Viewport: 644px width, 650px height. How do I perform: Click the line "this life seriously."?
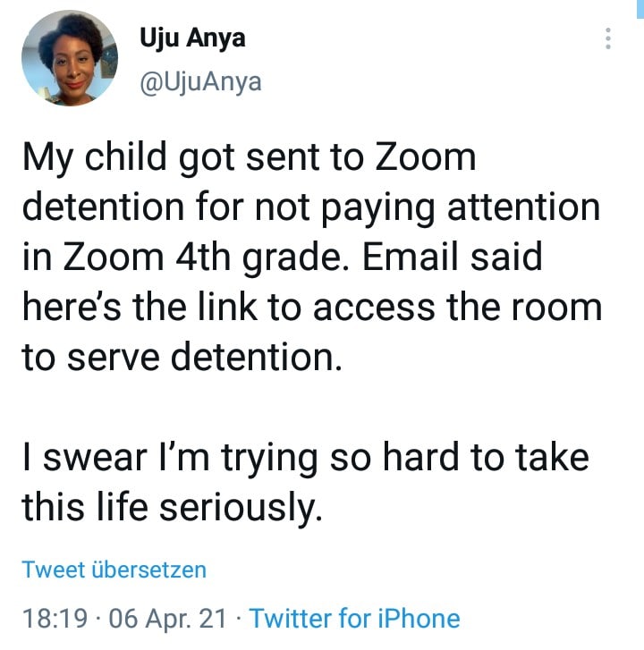[170, 508]
